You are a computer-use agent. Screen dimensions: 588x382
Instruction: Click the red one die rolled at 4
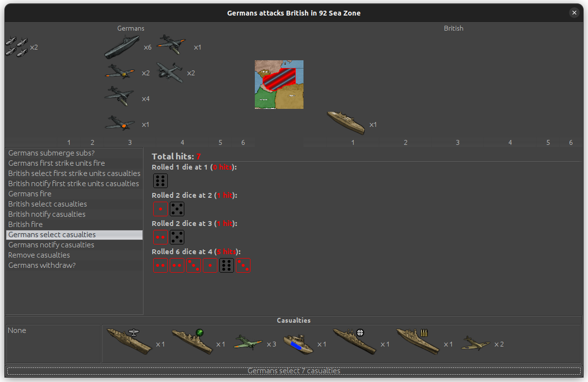point(210,265)
